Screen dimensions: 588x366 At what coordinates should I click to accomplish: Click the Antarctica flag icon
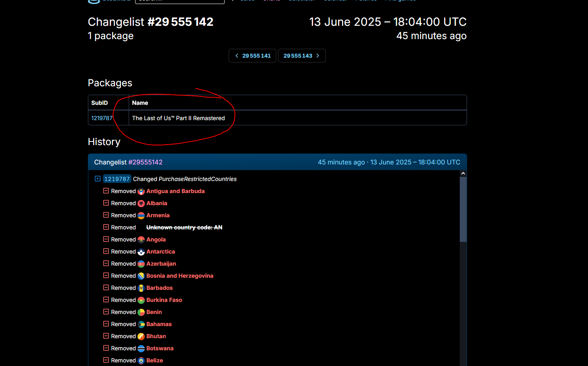point(141,252)
